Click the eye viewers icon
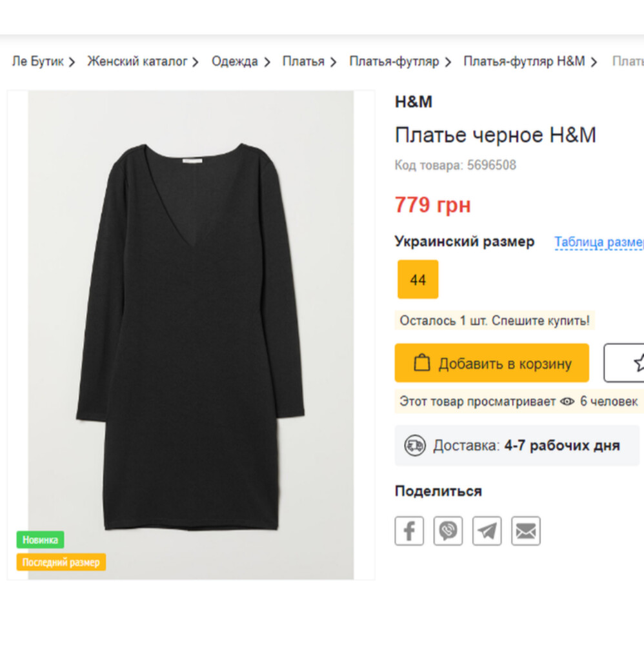This screenshot has width=644, height=645. [567, 402]
